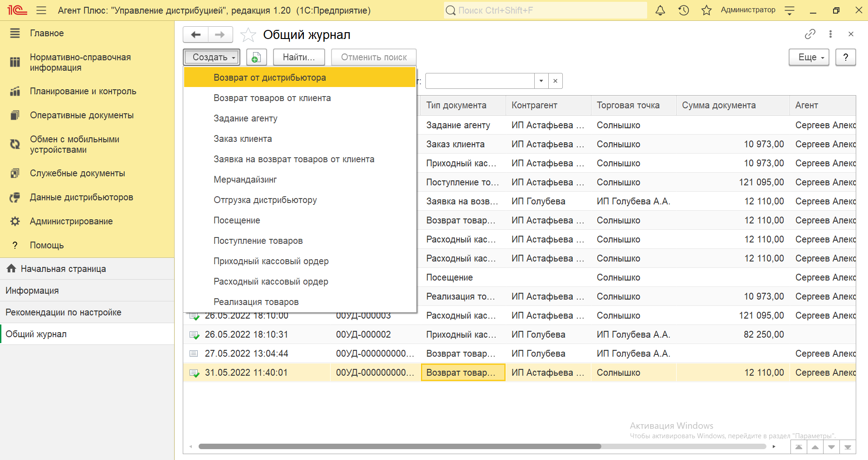Open the filter combo box arrow

(541, 81)
